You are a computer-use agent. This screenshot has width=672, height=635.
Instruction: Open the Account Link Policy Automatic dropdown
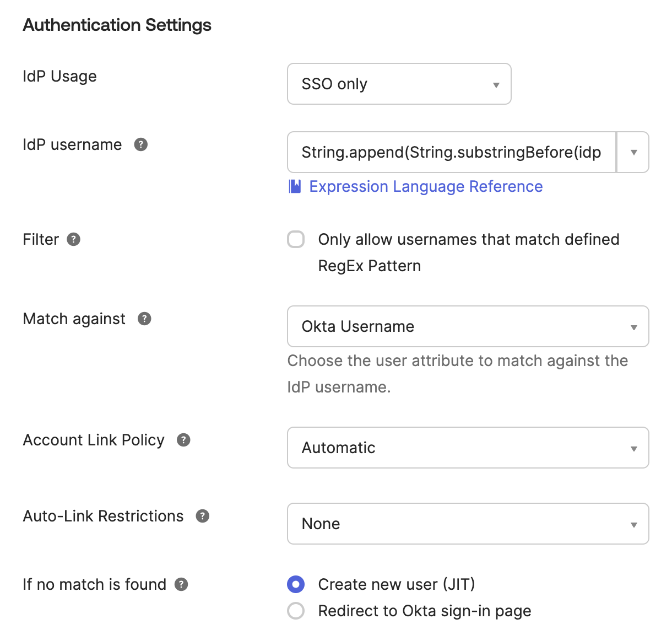(468, 448)
